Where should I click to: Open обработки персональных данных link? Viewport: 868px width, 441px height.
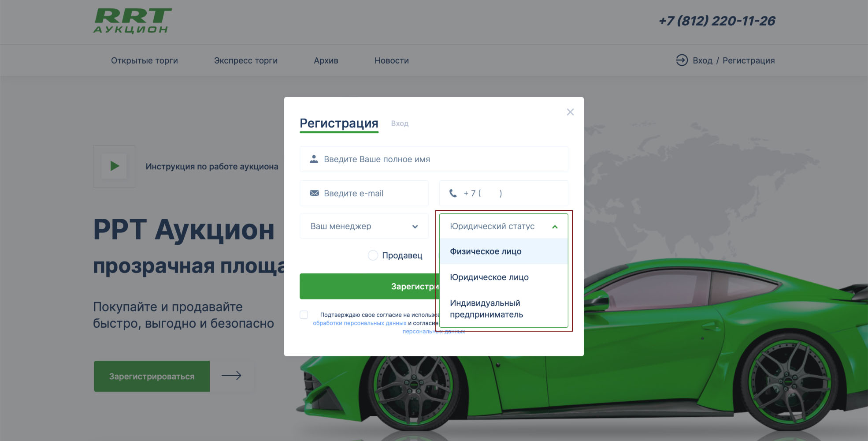pyautogui.click(x=360, y=323)
